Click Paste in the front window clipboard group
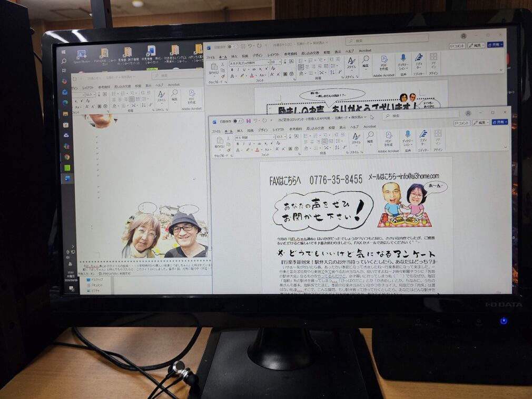This screenshot has width=532, height=399. (220, 142)
